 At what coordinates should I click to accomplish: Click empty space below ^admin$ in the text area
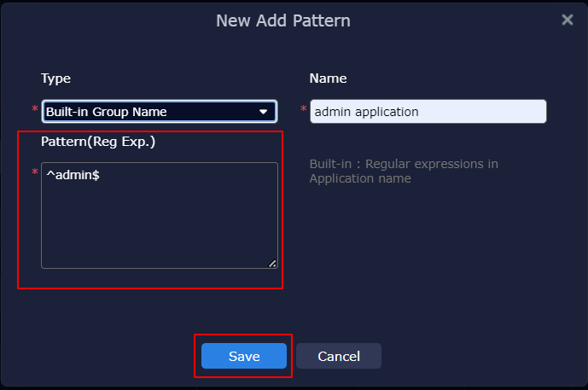tap(160, 230)
